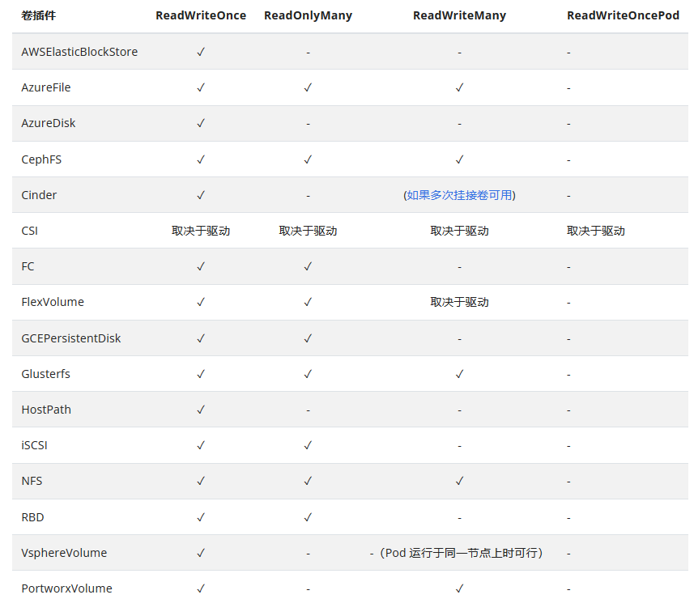The width and height of the screenshot is (694, 616).
Task: Click the RBD ReadOnlyMany checkmark
Action: (x=308, y=517)
